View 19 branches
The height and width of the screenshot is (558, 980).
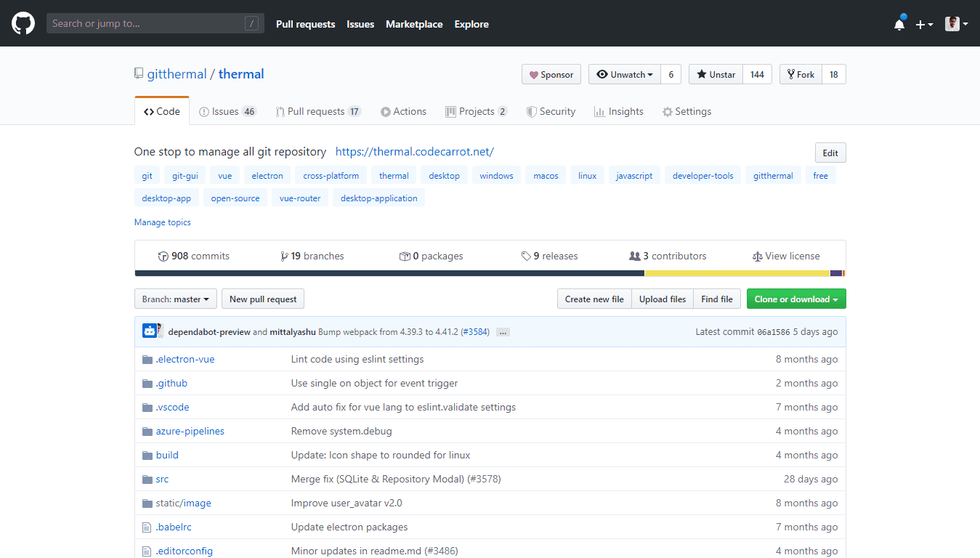point(312,256)
